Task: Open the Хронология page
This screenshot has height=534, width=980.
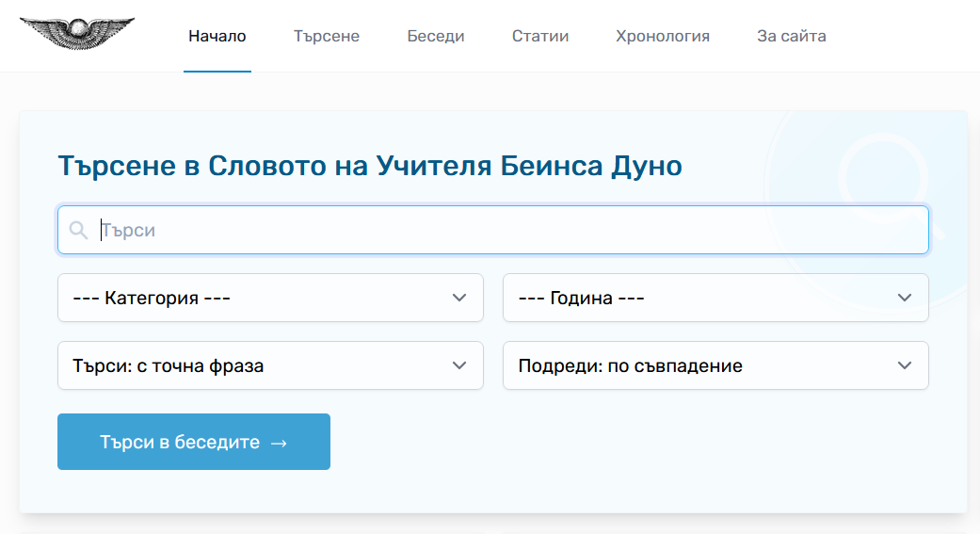Action: 663,37
